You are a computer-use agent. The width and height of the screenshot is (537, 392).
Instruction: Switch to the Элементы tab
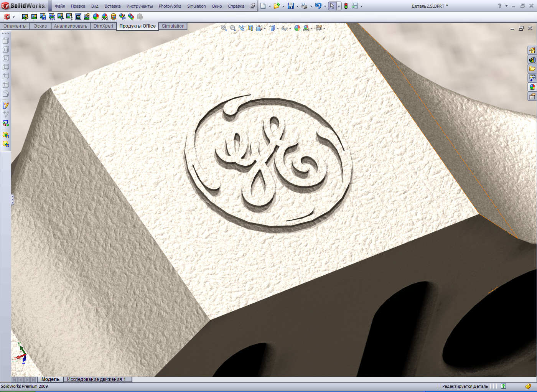pos(15,26)
